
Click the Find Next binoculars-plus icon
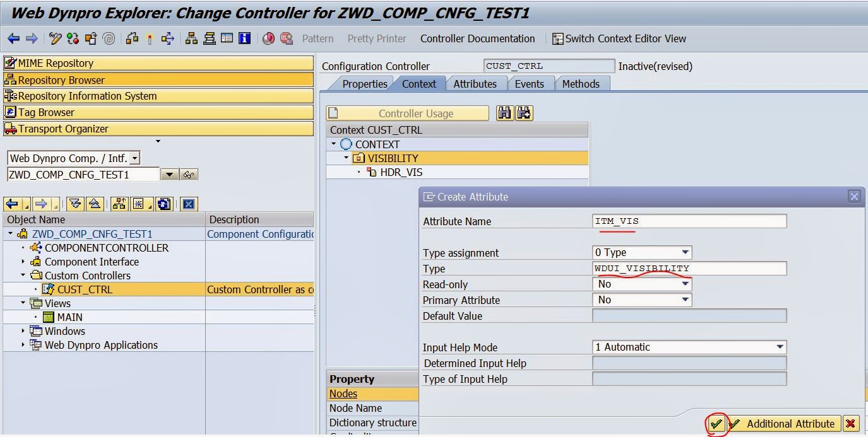pyautogui.click(x=524, y=113)
